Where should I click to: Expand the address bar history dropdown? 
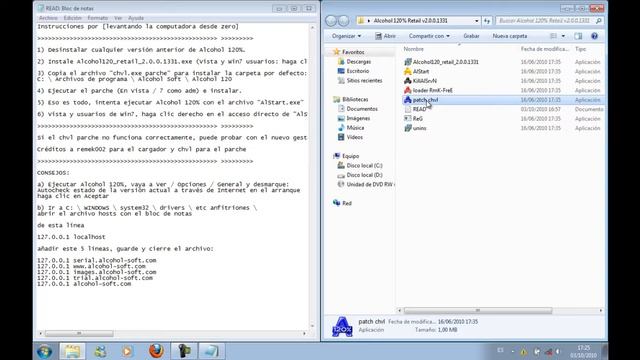(x=476, y=21)
